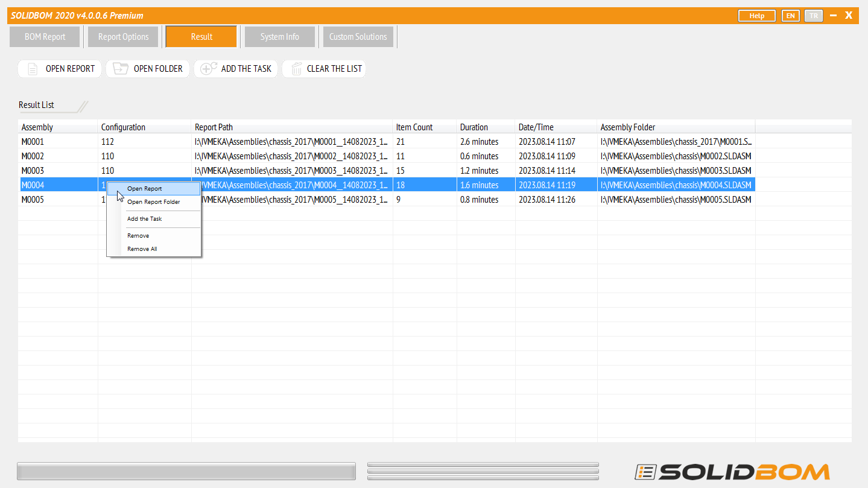Viewport: 868px width, 488px height.
Task: Sort by Date/Time column header
Action: click(x=556, y=127)
